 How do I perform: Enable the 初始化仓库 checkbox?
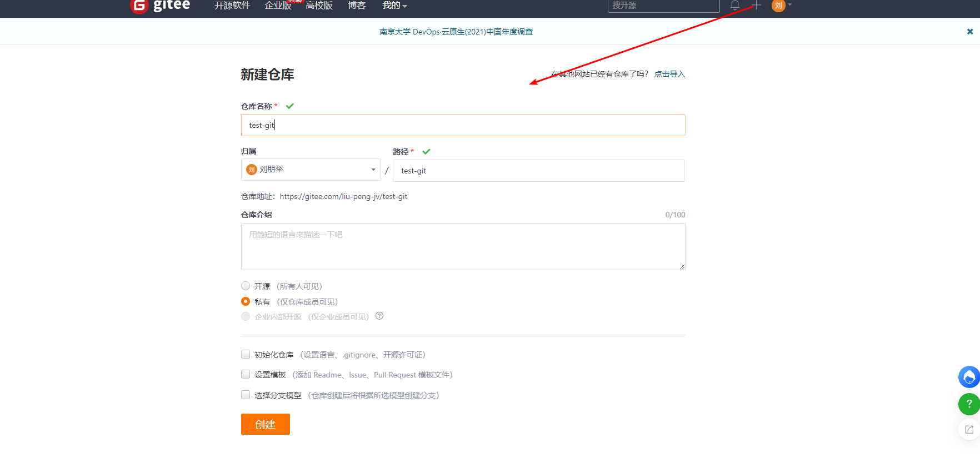(x=246, y=354)
